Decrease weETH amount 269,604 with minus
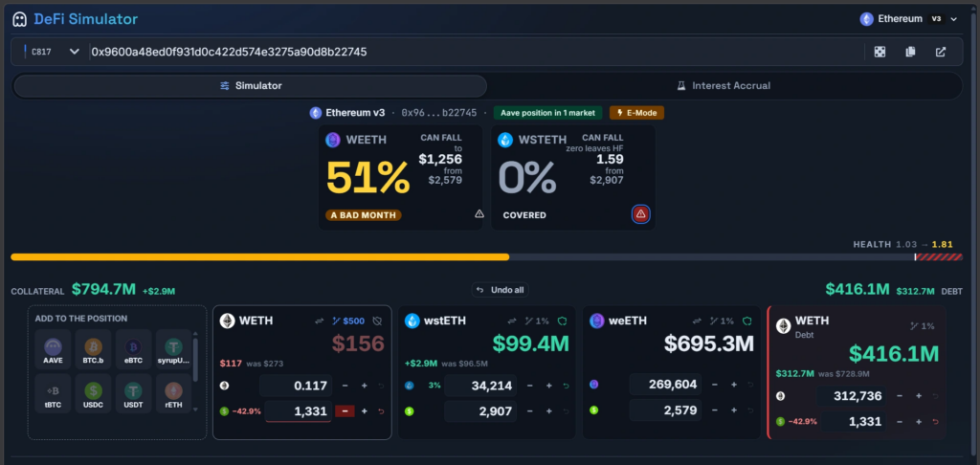Screen dimensions: 980x465 715,385
